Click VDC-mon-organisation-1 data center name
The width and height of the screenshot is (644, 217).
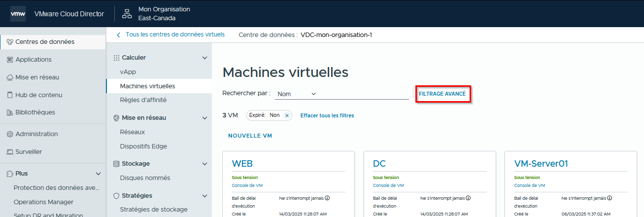click(x=336, y=35)
